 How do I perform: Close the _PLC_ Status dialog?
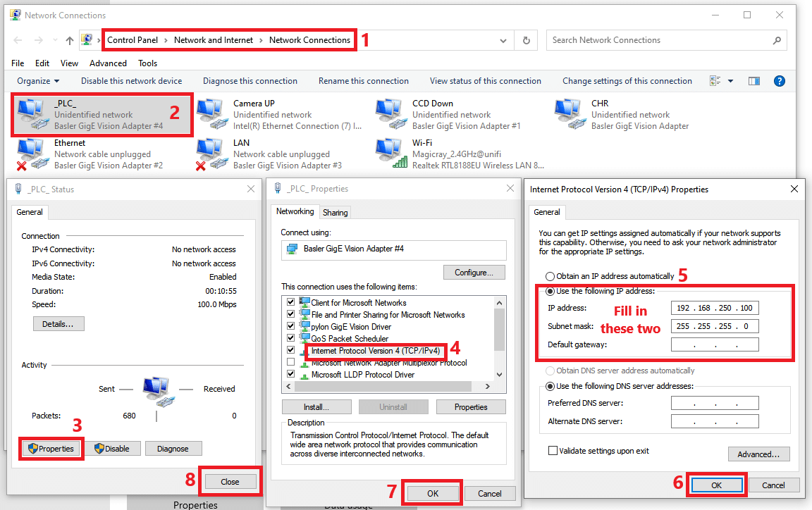(251, 189)
